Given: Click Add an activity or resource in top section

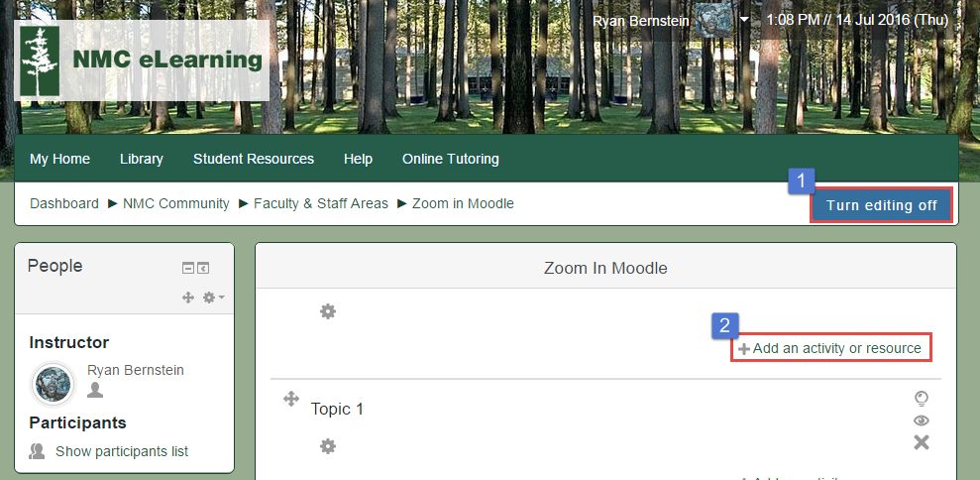Looking at the screenshot, I should (x=831, y=348).
